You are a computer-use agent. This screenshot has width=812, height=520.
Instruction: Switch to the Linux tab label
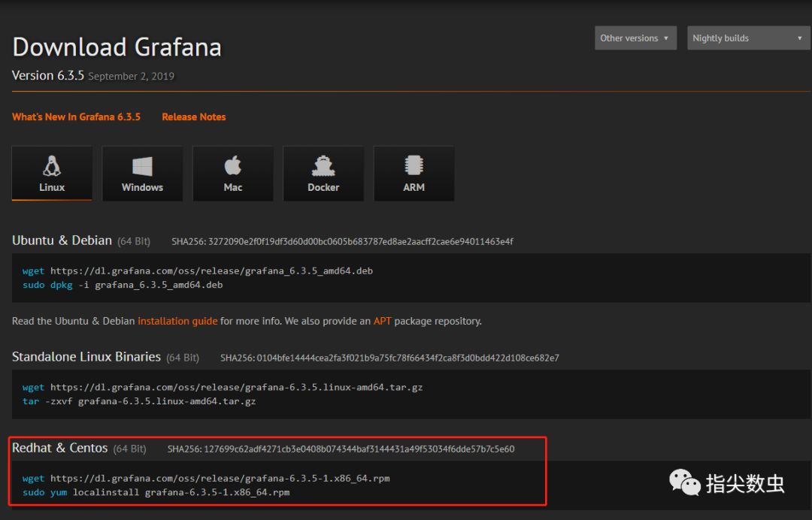pyautogui.click(x=52, y=187)
